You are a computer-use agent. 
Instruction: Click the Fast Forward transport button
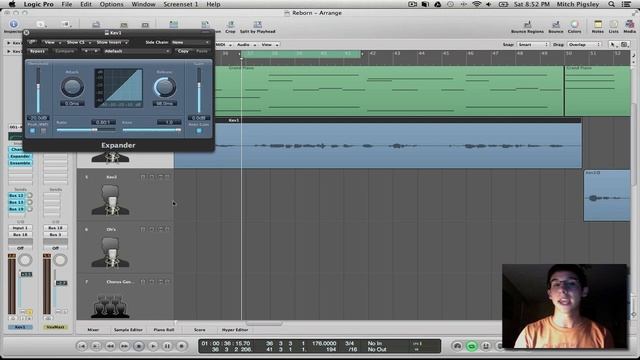coord(124,346)
